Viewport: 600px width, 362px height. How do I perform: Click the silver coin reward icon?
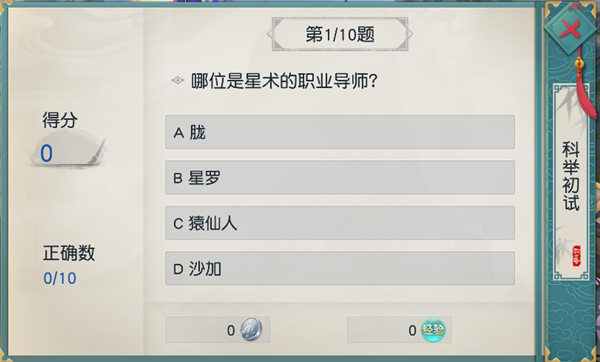pyautogui.click(x=251, y=329)
